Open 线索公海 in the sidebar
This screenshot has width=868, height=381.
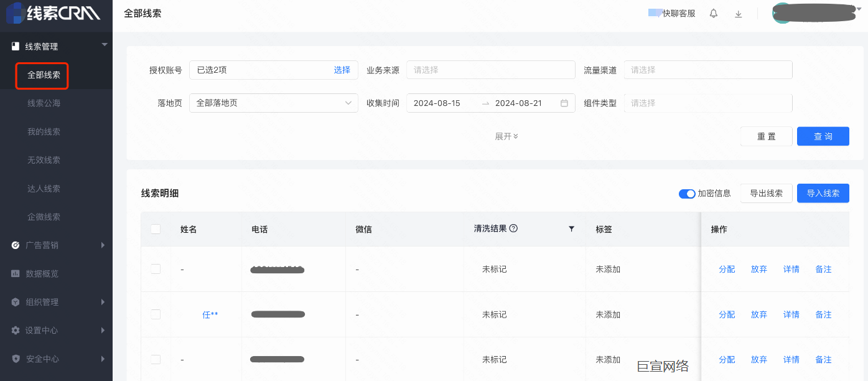click(44, 103)
